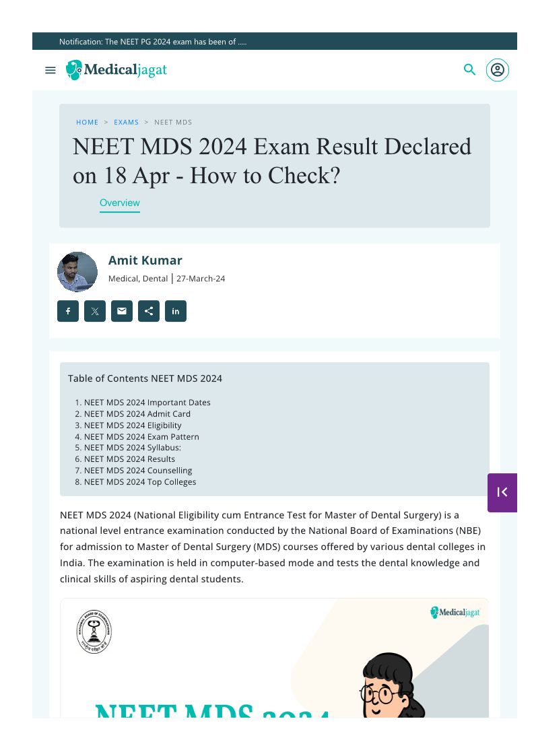
Task: Jump to NEET MDS 2024 Important Dates
Action: coord(147,403)
